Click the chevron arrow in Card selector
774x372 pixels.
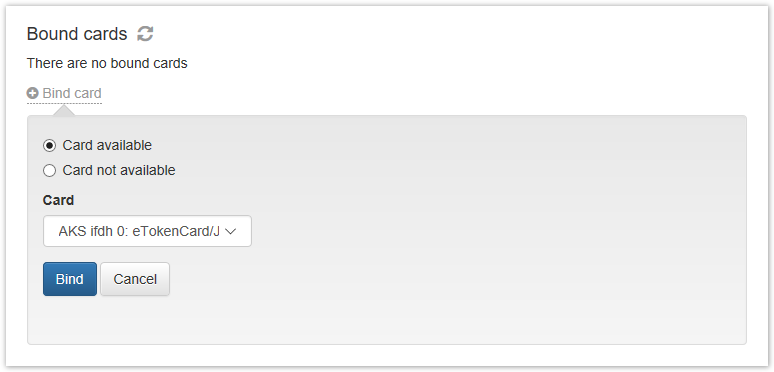[231, 231]
